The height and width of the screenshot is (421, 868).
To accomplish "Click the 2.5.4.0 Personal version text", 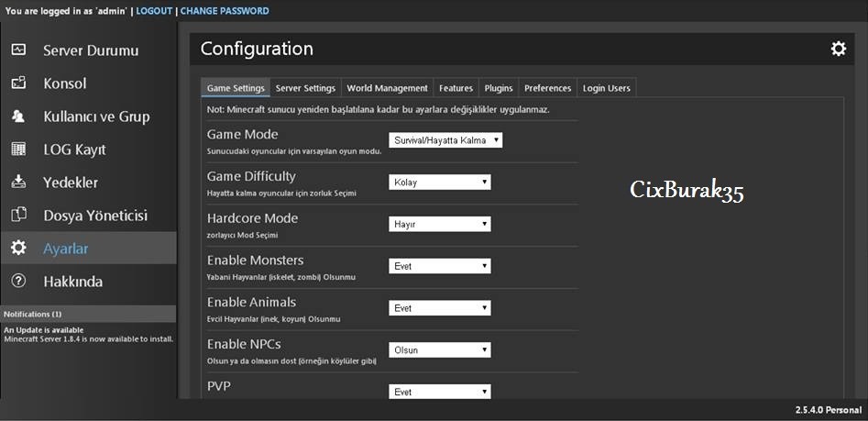I will click(829, 410).
